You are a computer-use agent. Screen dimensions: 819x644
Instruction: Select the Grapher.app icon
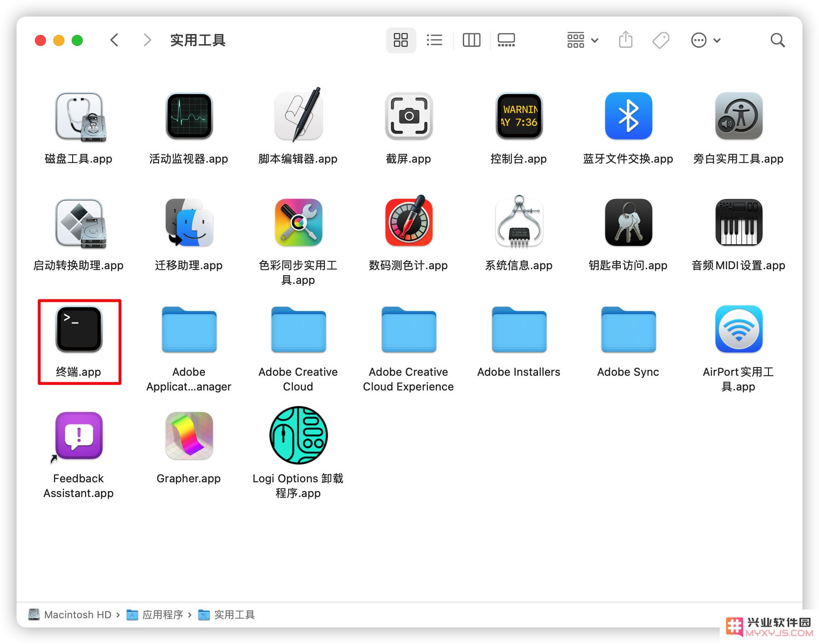pos(189,435)
